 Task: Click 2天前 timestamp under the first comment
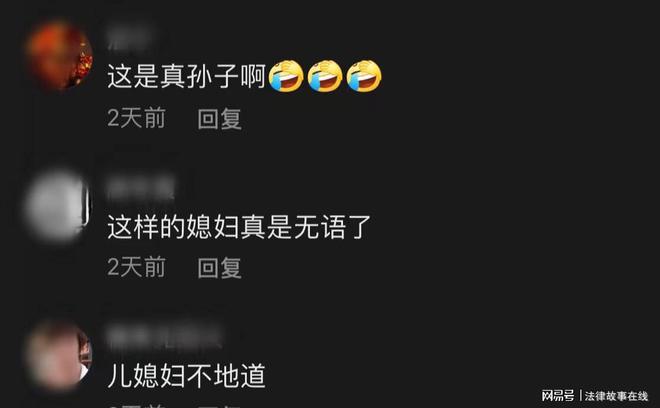coord(136,118)
